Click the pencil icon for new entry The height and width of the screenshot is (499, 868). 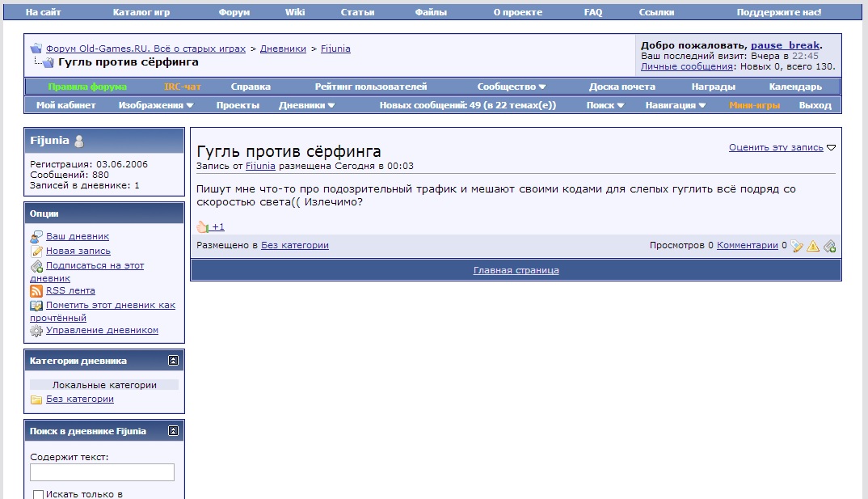36,251
